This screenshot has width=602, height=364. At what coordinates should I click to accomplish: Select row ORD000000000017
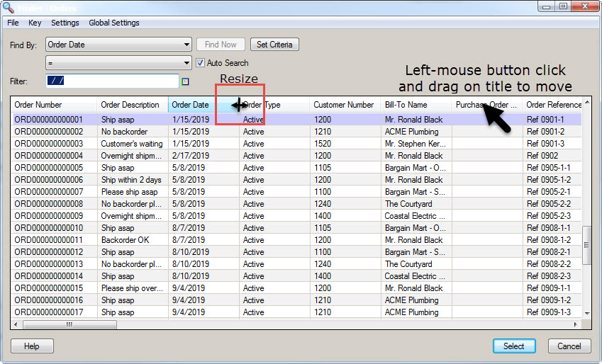(296, 312)
